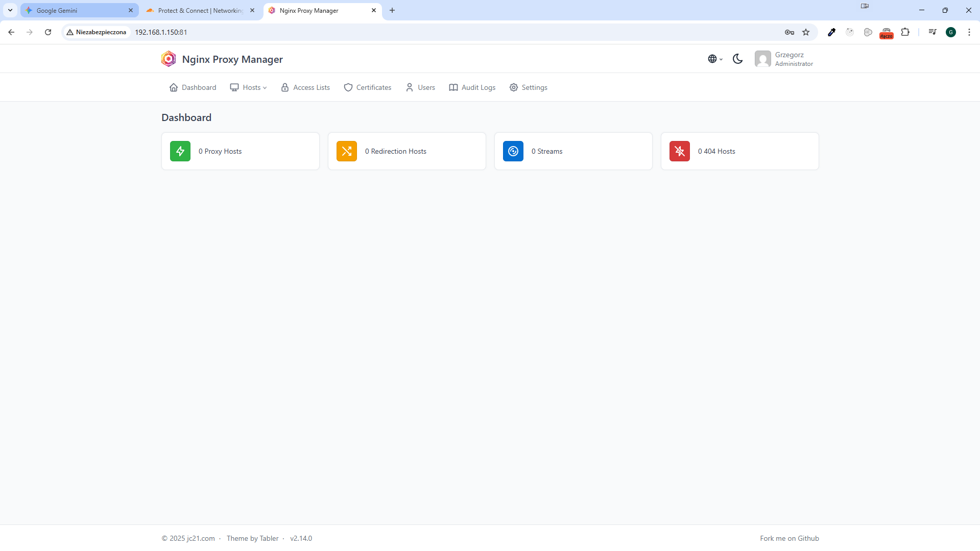The height and width of the screenshot is (551, 980).
Task: Click the eyedropper extension icon
Action: coord(831,32)
